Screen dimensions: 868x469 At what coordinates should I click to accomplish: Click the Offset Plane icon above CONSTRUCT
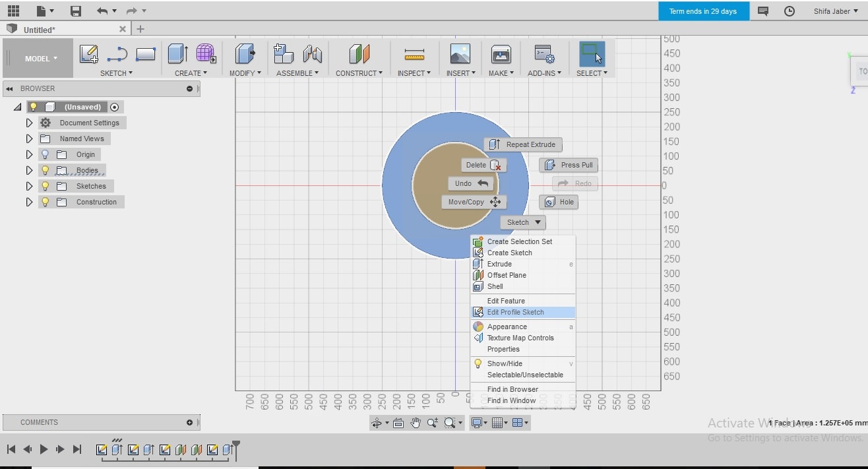click(x=359, y=54)
